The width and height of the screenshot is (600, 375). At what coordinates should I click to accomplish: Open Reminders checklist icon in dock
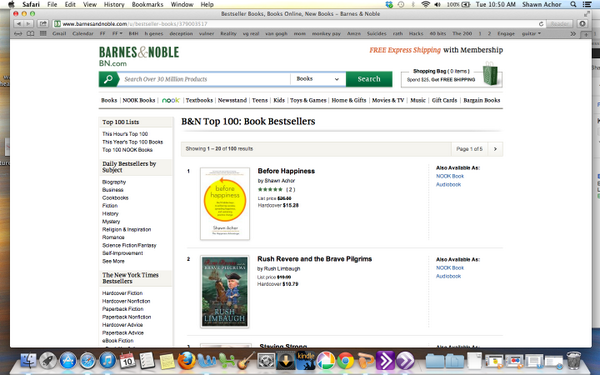147,360
